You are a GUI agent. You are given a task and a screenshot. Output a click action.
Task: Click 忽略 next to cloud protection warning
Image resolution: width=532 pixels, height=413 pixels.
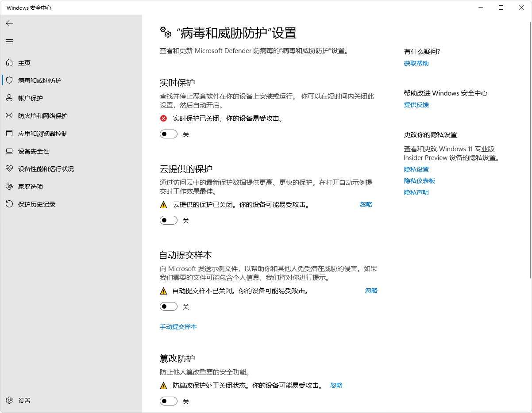(x=366, y=204)
